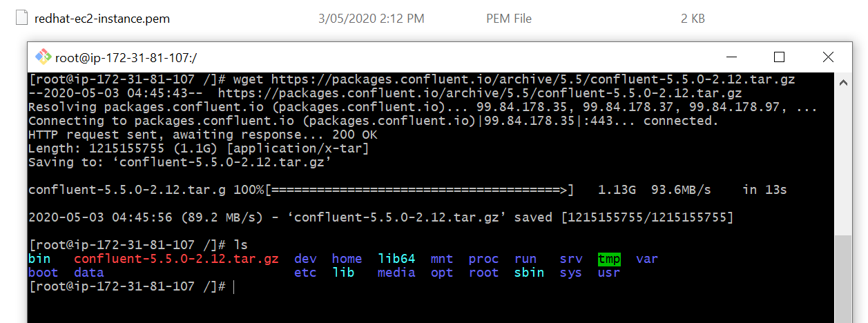Click the lib64 directory in ls output
Screen dimensions: 868x323
point(396,259)
